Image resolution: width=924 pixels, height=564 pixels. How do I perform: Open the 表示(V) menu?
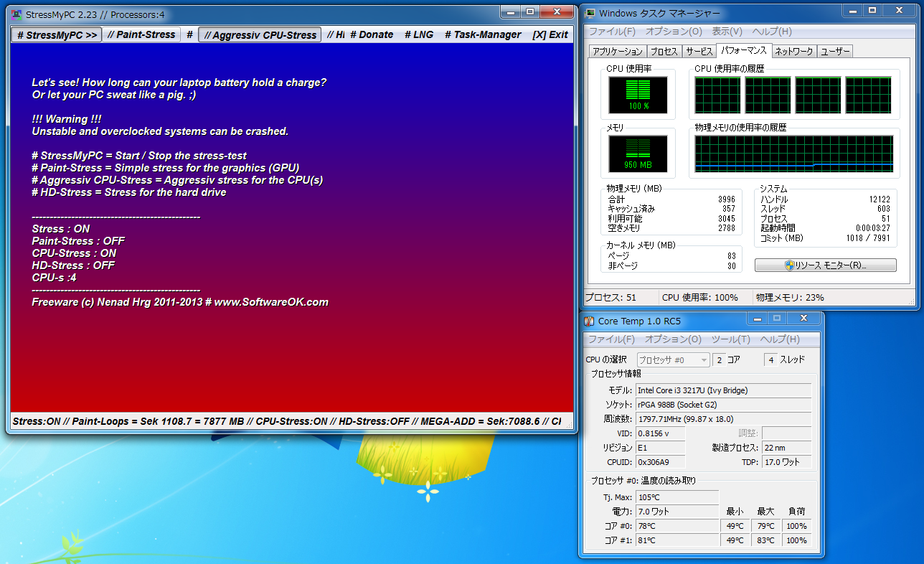727,32
